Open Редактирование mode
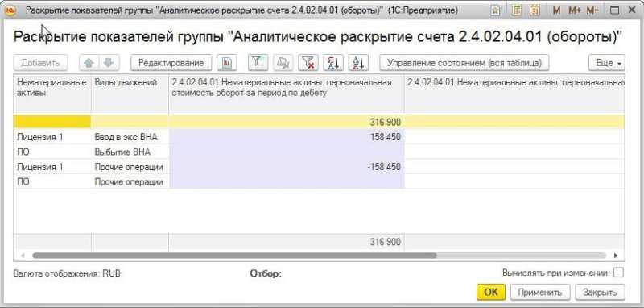 (171, 63)
